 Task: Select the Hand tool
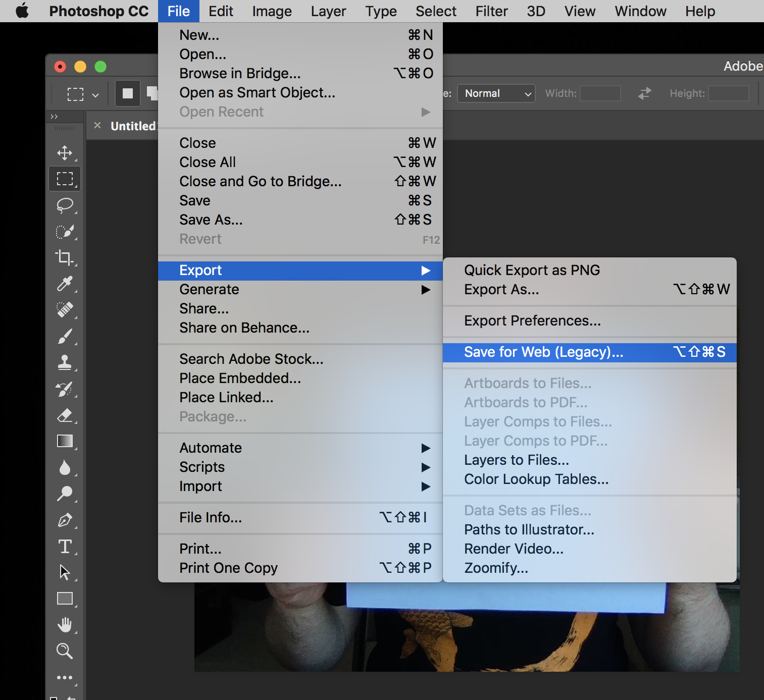(65, 624)
